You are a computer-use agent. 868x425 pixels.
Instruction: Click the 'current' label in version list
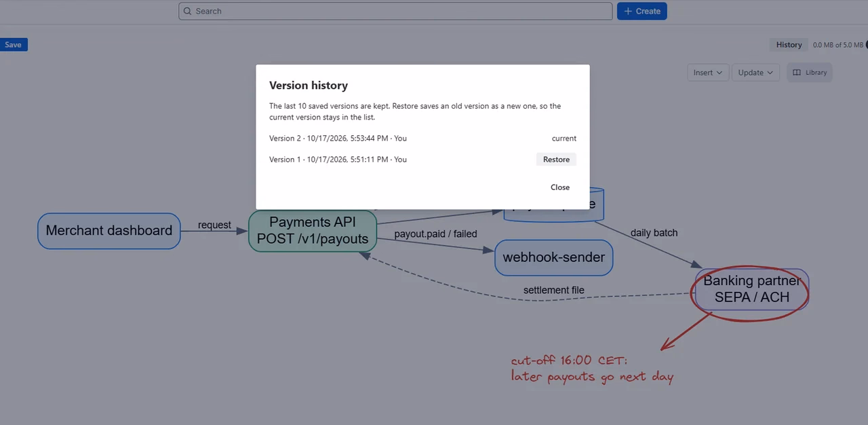[x=564, y=138]
